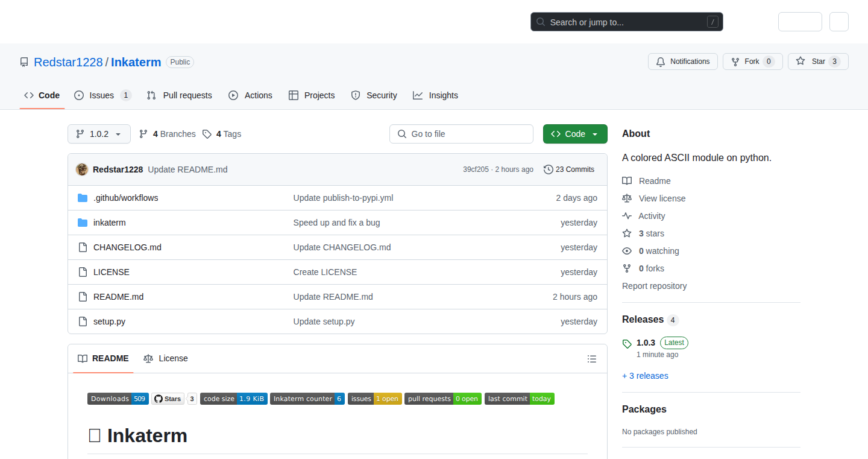Viewport: 868px width, 459px height.
Task: Click the issues 1 open badge
Action: click(375, 399)
